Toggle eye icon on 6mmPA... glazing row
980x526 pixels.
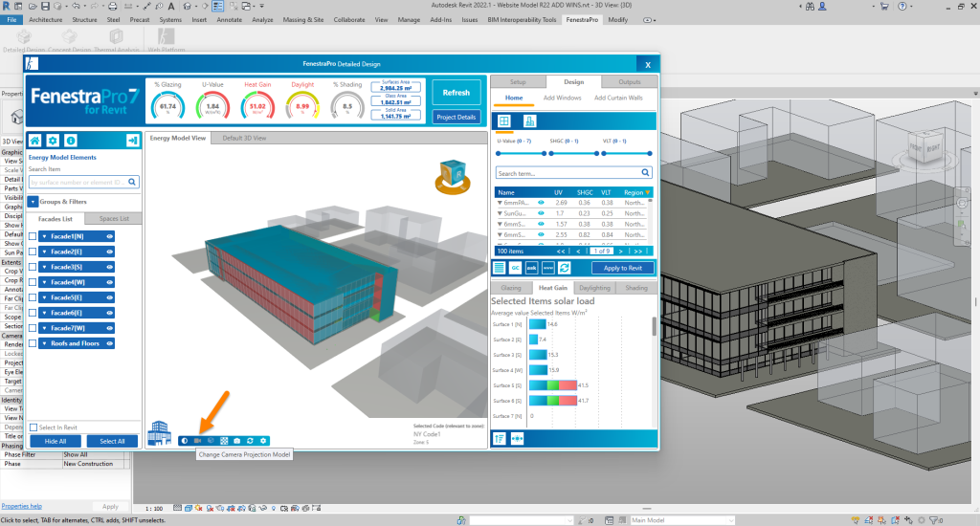tap(541, 203)
